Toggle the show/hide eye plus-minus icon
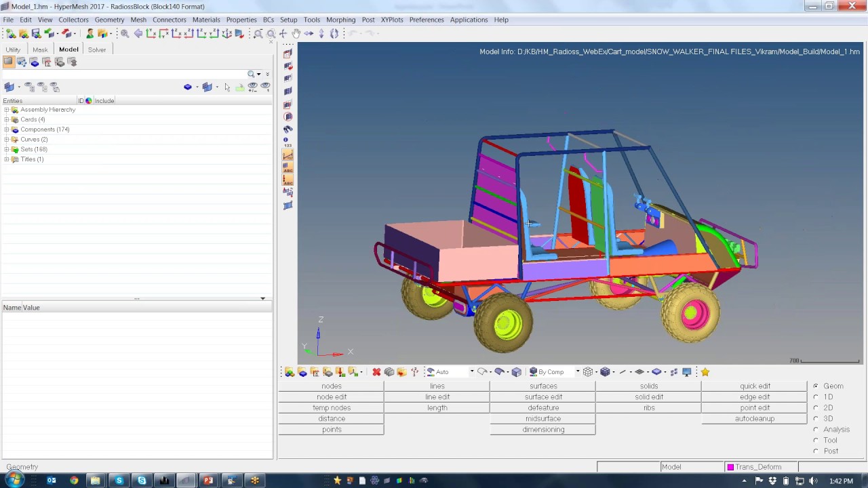Image resolution: width=868 pixels, height=488 pixels. pyautogui.click(x=252, y=87)
